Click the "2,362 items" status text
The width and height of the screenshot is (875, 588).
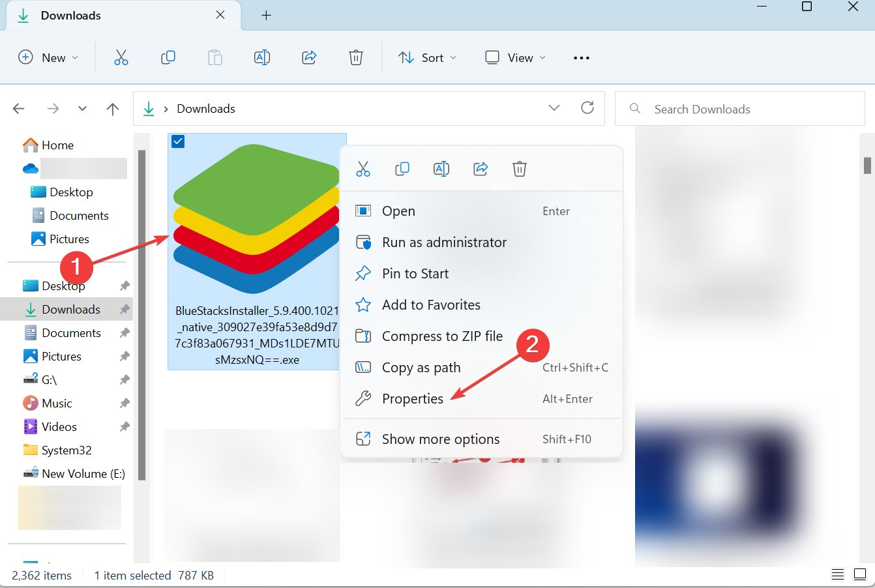pos(42,576)
